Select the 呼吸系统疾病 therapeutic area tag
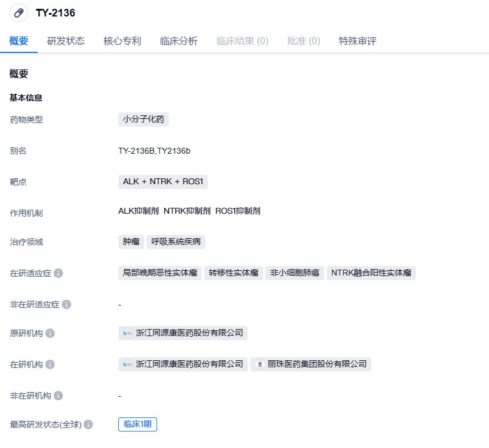This screenshot has width=489, height=448. point(175,242)
